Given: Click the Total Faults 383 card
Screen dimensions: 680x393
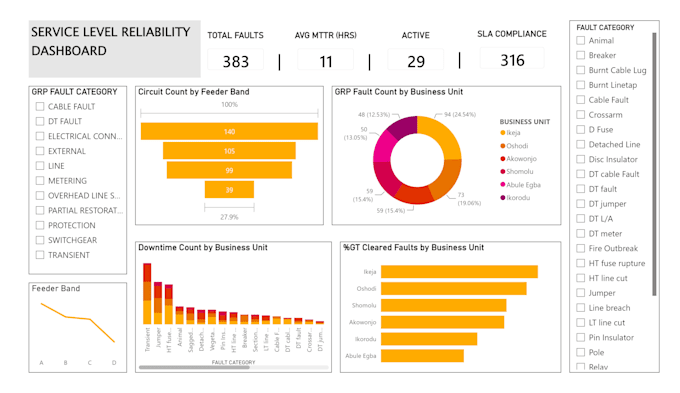Looking at the screenshot, I should [x=235, y=61].
